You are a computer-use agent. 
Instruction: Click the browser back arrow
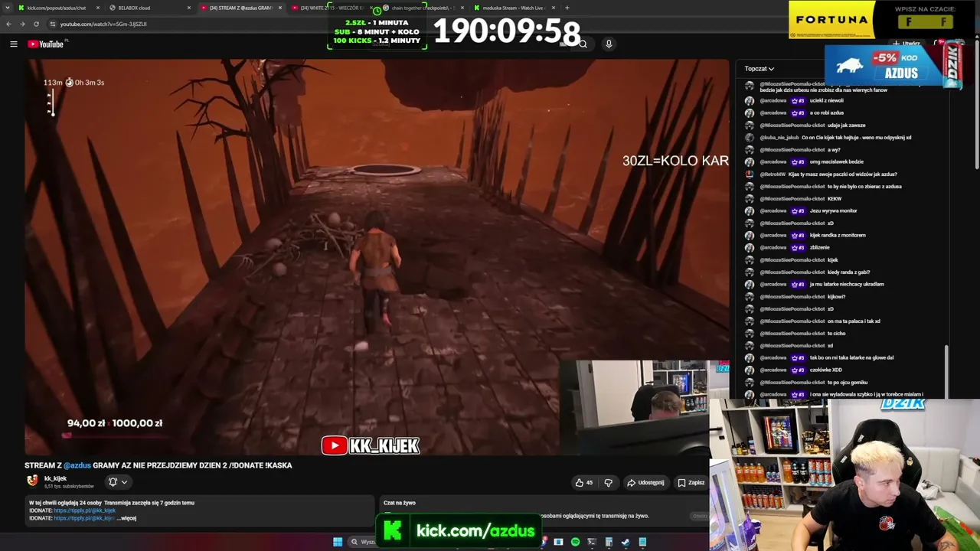(x=8, y=24)
